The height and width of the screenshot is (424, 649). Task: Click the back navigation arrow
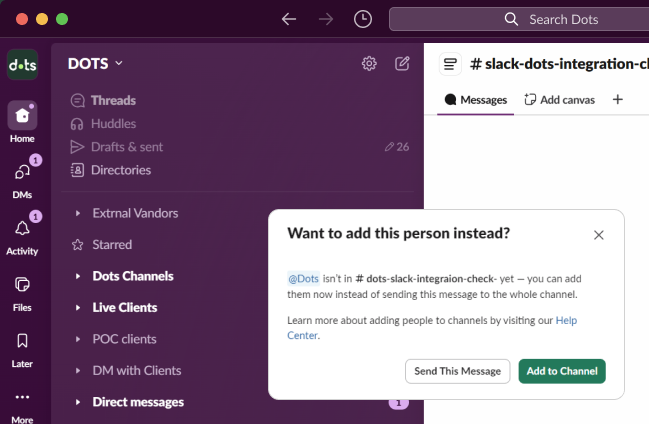(289, 19)
